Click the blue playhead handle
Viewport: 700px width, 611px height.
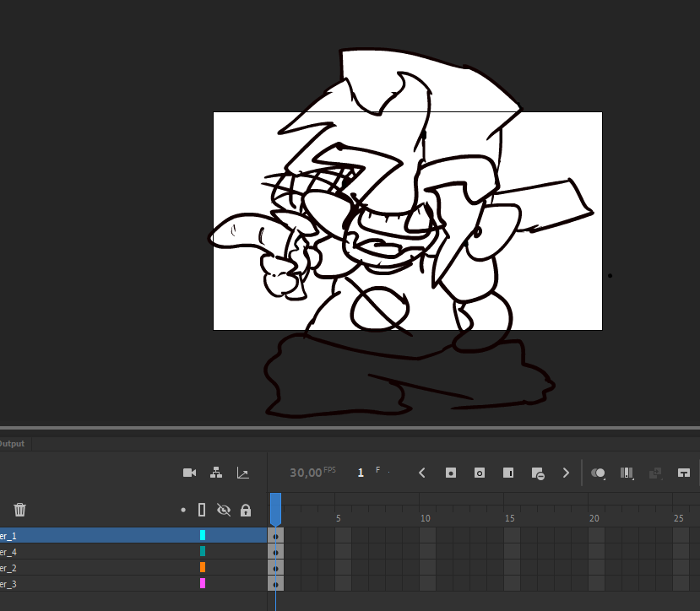(x=275, y=509)
